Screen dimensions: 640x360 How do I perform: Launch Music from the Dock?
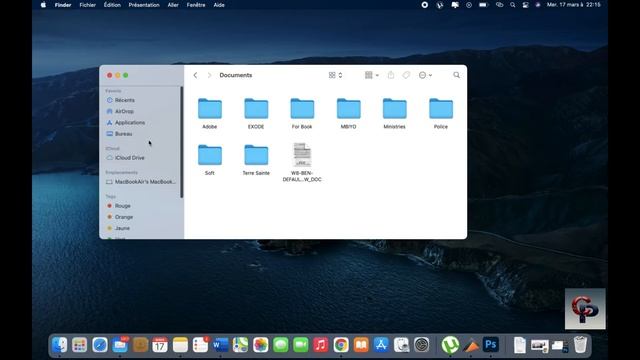pyautogui.click(x=321, y=345)
